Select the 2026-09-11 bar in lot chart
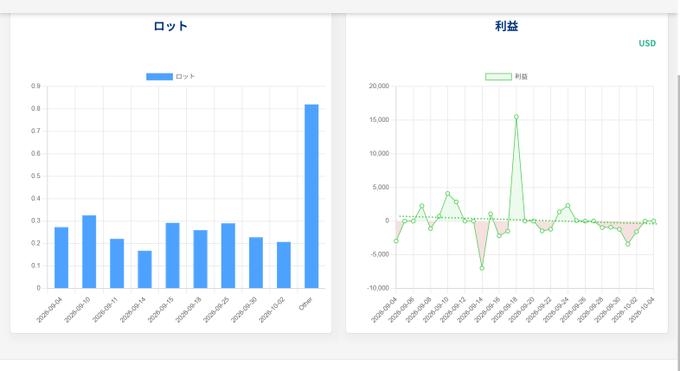 [x=117, y=263]
